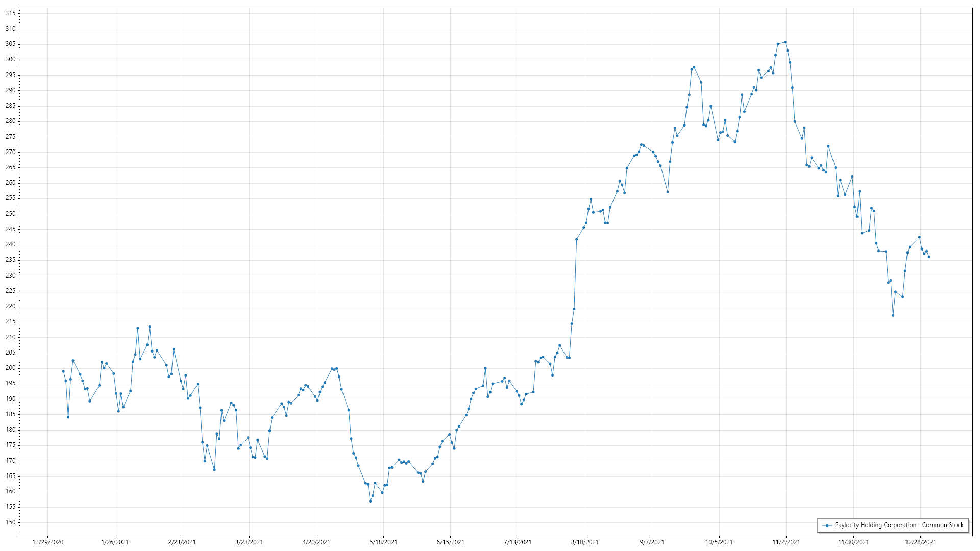Click the 9/7/2021 date axis label

pyautogui.click(x=652, y=542)
